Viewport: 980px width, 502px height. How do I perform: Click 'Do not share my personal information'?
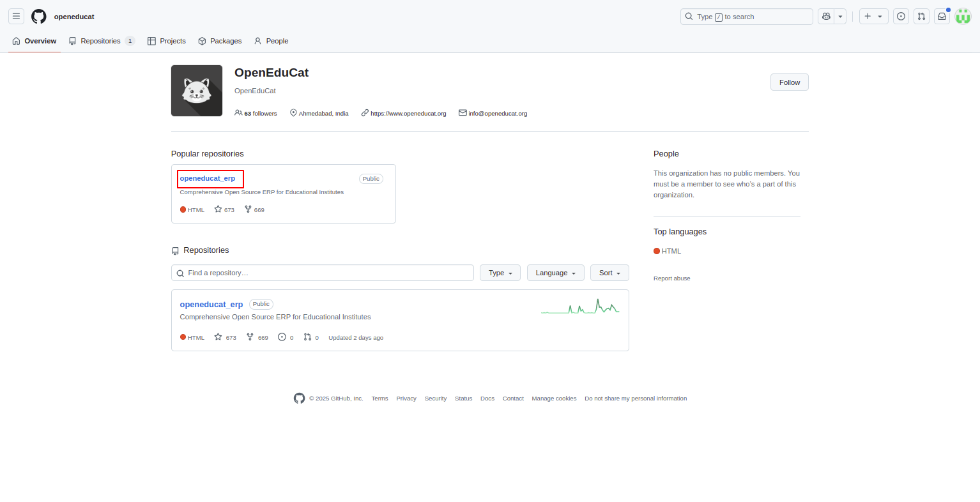pos(636,399)
